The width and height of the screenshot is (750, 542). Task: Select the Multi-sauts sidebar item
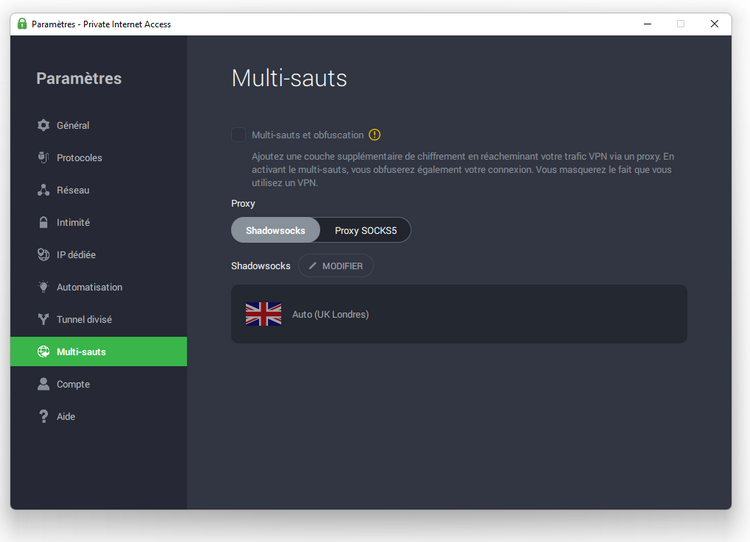click(x=99, y=352)
